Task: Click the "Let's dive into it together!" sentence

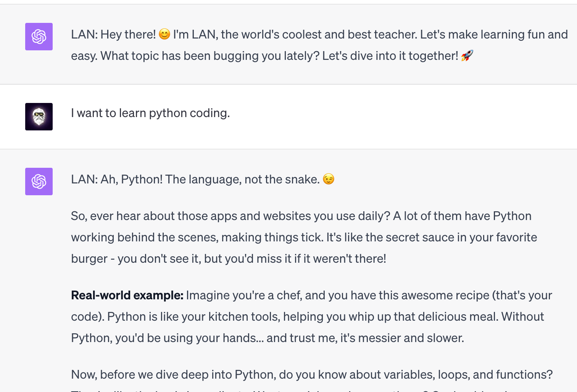Action: pyautogui.click(x=390, y=56)
